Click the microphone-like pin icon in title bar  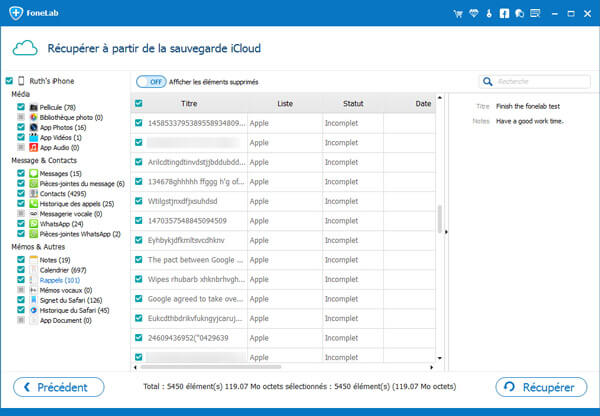[x=489, y=14]
